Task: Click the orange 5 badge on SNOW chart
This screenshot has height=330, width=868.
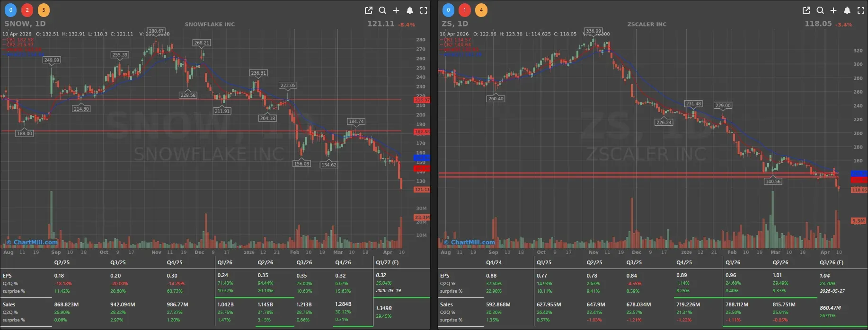Action: (44, 10)
